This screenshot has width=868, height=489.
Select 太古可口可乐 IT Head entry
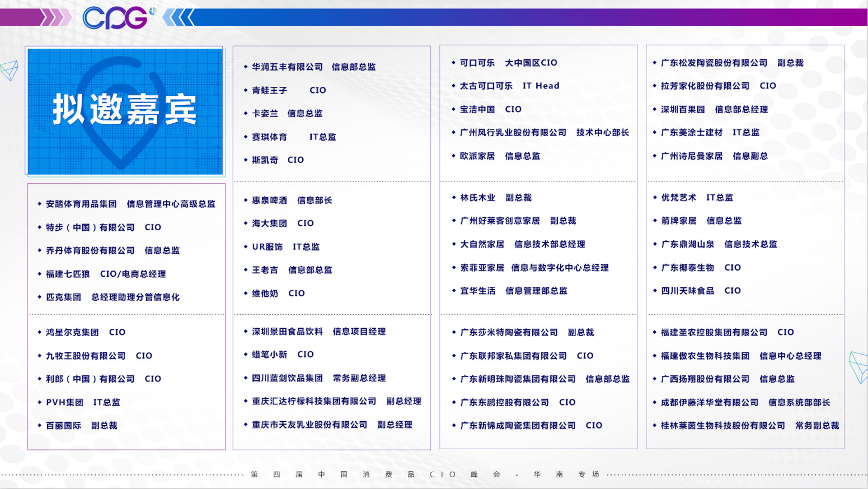pos(509,86)
